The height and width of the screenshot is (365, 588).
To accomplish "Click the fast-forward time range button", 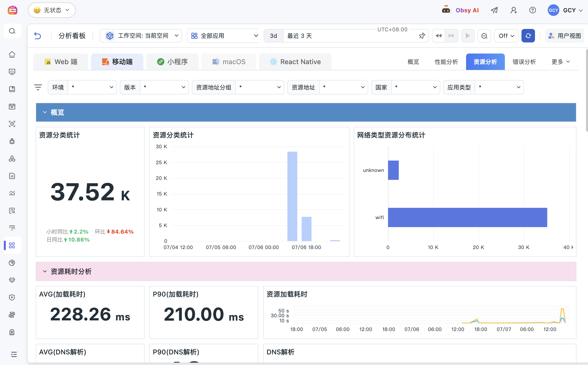I will pos(451,36).
